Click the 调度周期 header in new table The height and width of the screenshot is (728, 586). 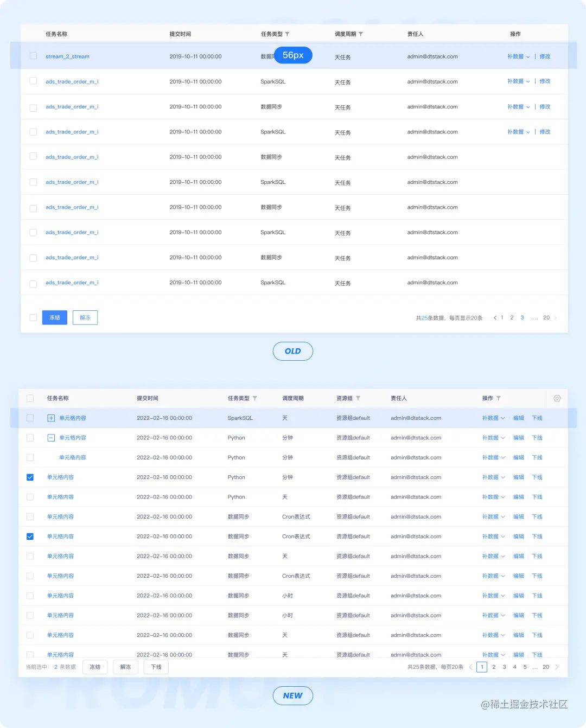(x=293, y=398)
